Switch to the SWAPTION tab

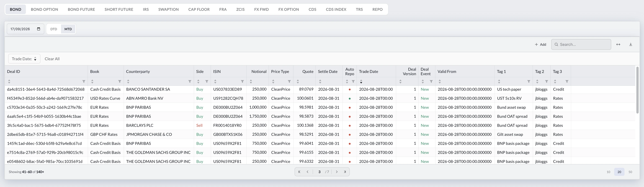point(169,9)
